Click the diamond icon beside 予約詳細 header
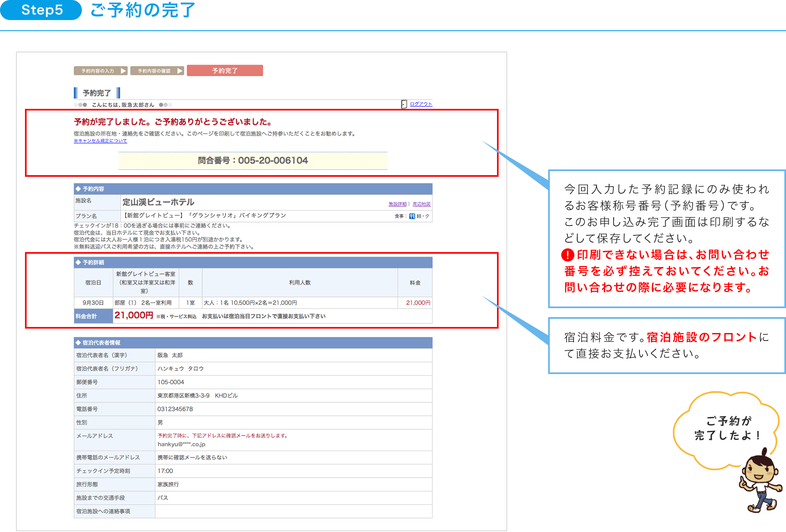Image resolution: width=786 pixels, height=532 pixels. pyautogui.click(x=78, y=262)
